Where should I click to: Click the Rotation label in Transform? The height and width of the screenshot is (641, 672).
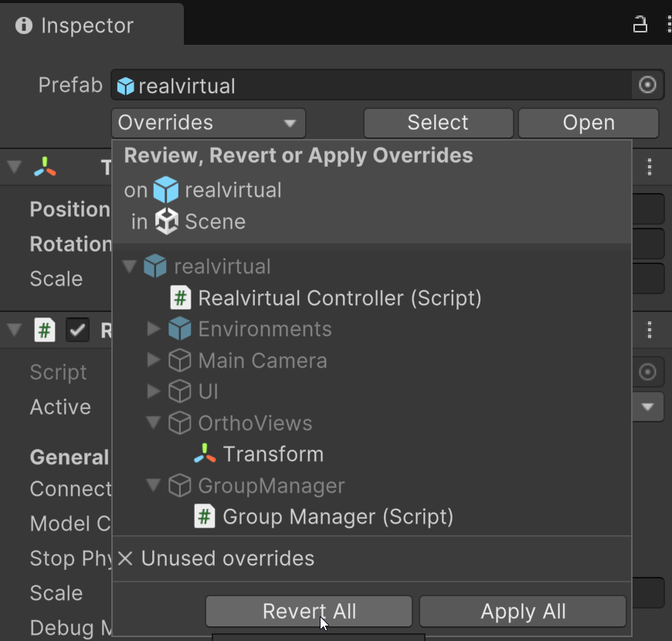(x=71, y=244)
